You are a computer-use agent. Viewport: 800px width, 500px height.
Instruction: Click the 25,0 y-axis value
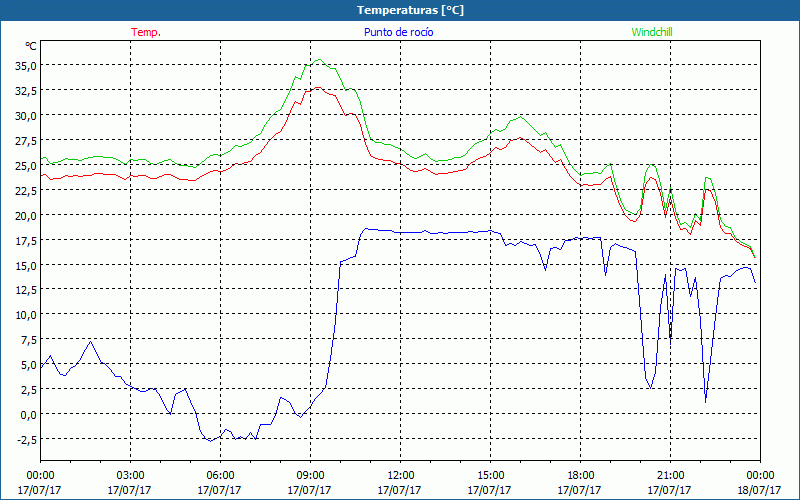click(x=25, y=165)
